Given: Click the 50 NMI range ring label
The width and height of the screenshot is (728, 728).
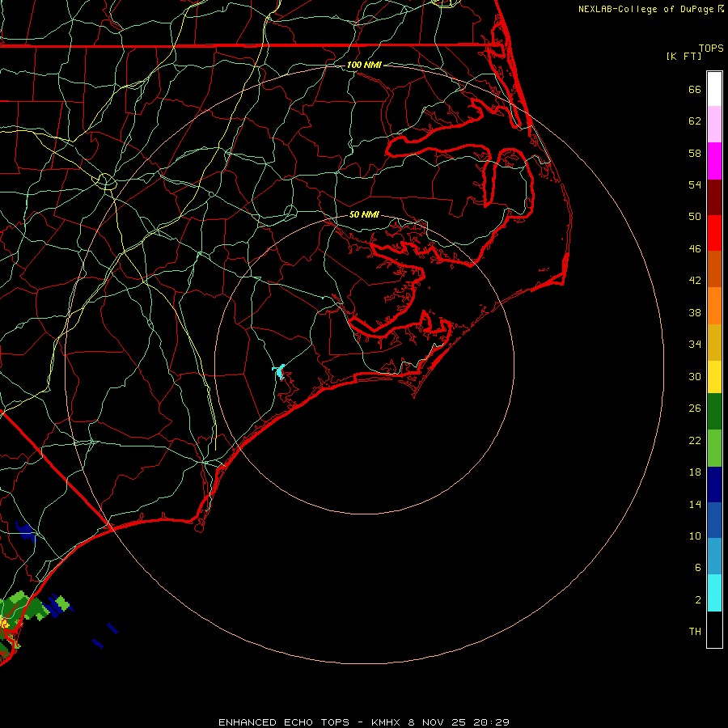Looking at the screenshot, I should coord(364,214).
